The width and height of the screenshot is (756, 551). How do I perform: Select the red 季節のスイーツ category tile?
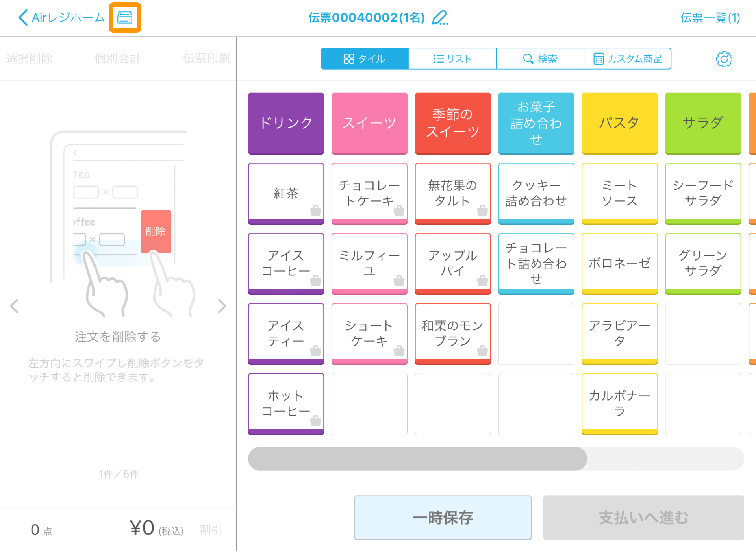point(453,123)
